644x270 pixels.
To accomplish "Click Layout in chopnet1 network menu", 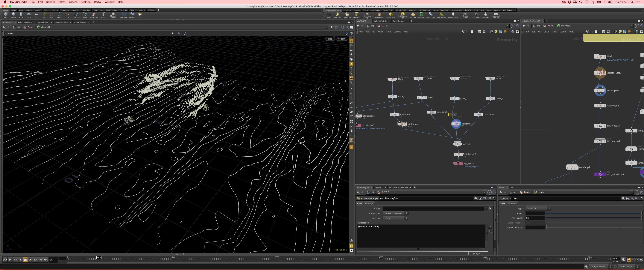I will tap(563, 31).
